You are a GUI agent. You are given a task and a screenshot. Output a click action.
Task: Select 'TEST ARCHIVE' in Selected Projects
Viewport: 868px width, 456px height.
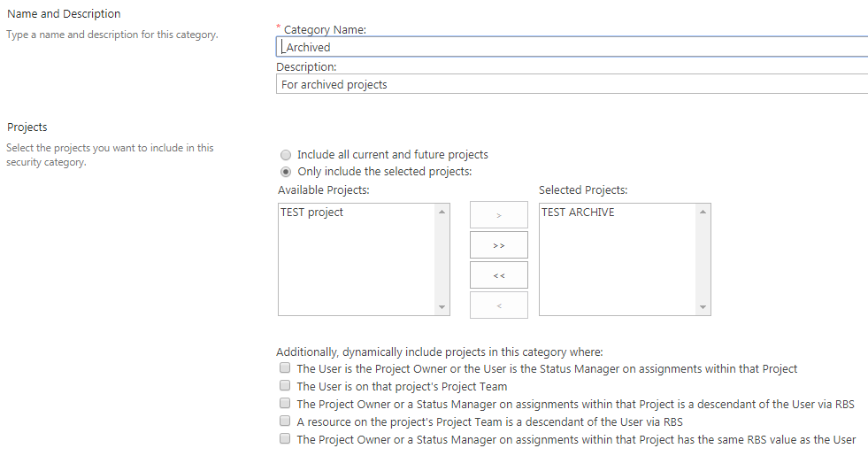pos(578,213)
